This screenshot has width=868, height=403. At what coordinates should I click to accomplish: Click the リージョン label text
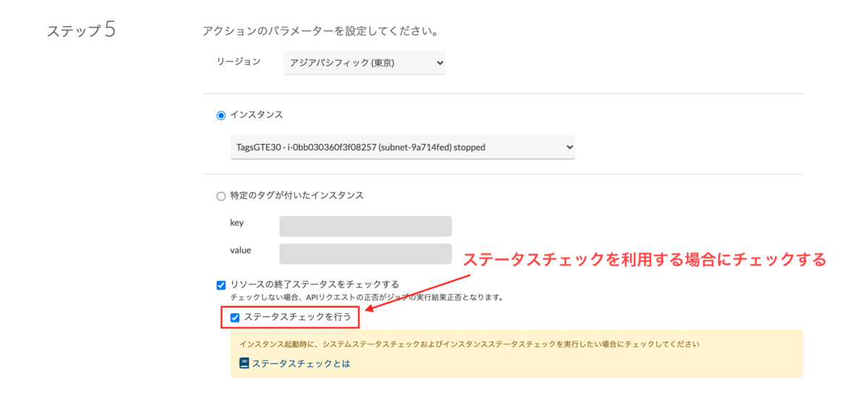239,61
